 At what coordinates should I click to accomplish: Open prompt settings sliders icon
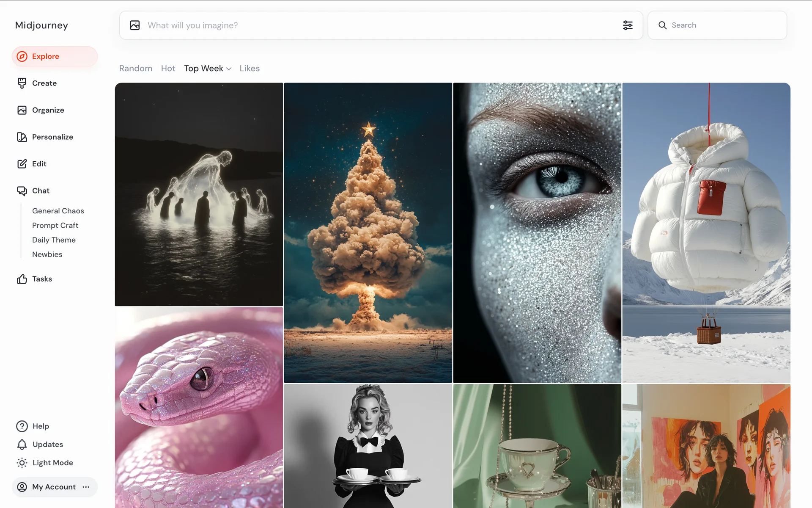tap(628, 25)
